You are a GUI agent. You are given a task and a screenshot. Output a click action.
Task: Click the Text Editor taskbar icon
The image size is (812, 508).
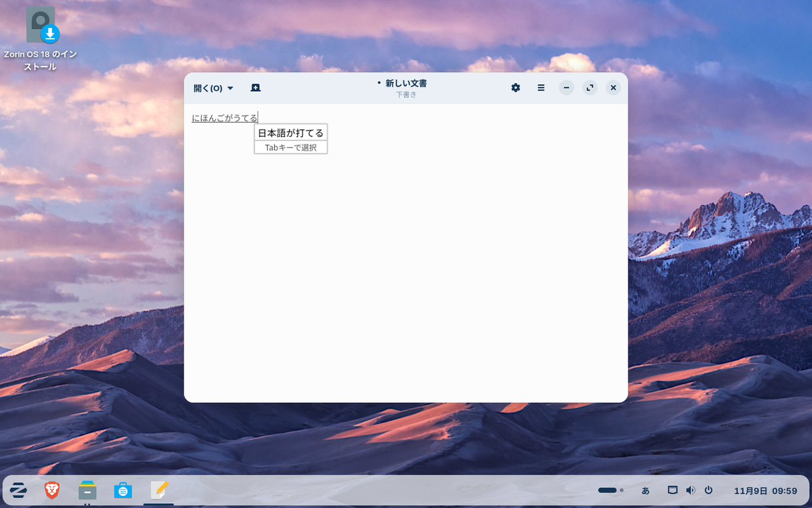coord(158,491)
